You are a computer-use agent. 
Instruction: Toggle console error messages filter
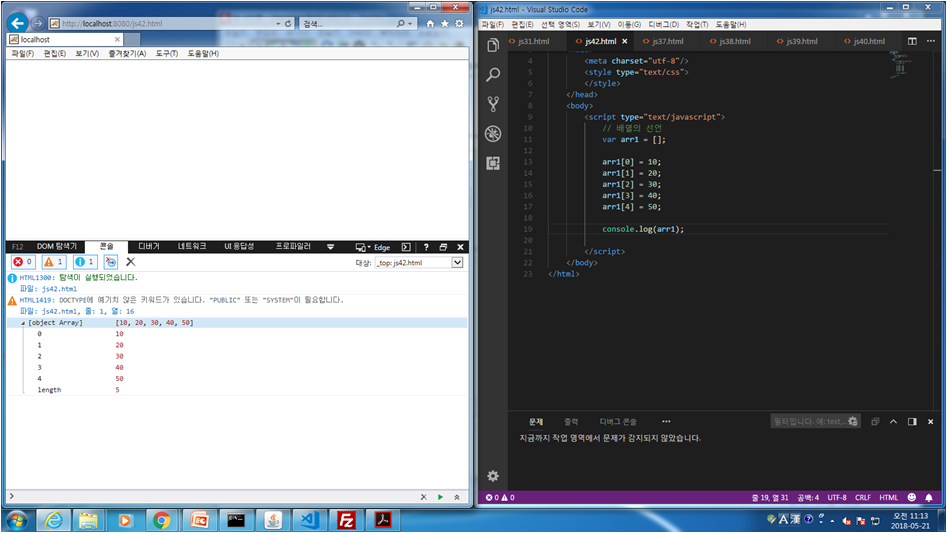click(x=24, y=262)
